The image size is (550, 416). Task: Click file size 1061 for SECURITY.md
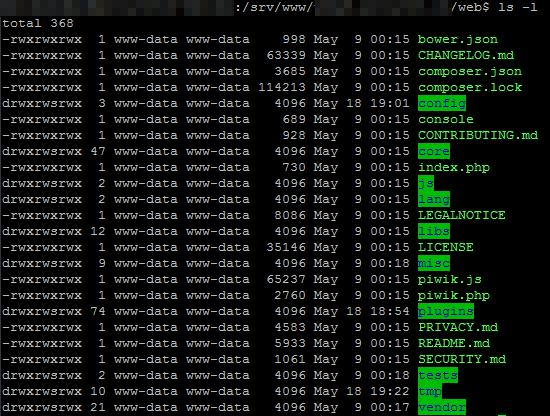(290, 360)
